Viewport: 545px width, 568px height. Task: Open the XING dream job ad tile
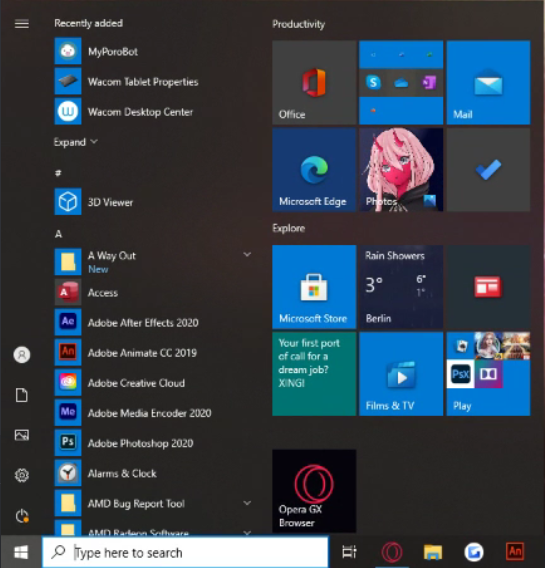314,374
